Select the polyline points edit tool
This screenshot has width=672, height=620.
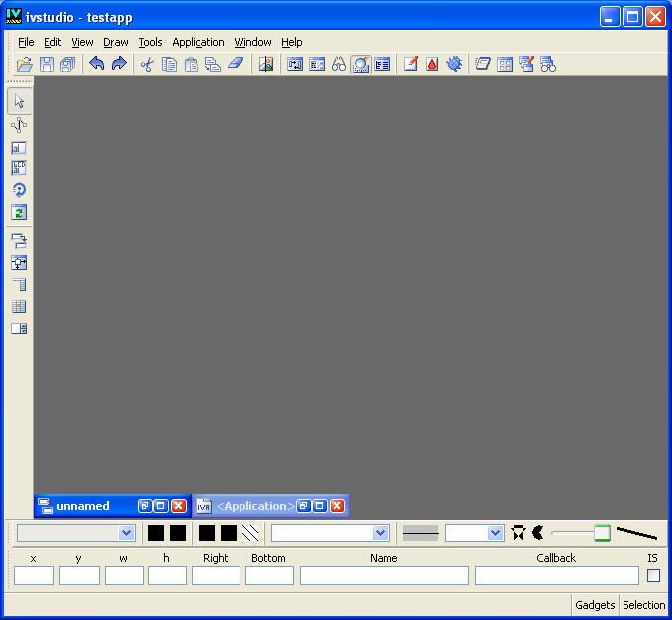point(19,124)
